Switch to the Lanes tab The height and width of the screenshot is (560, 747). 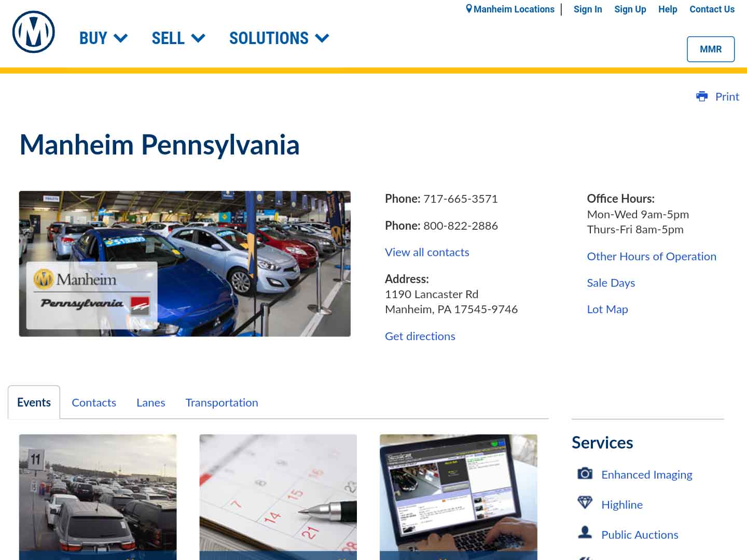click(151, 402)
